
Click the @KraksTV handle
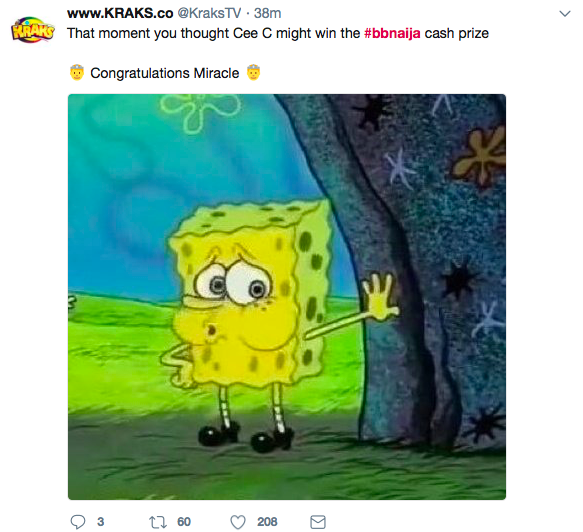[209, 13]
